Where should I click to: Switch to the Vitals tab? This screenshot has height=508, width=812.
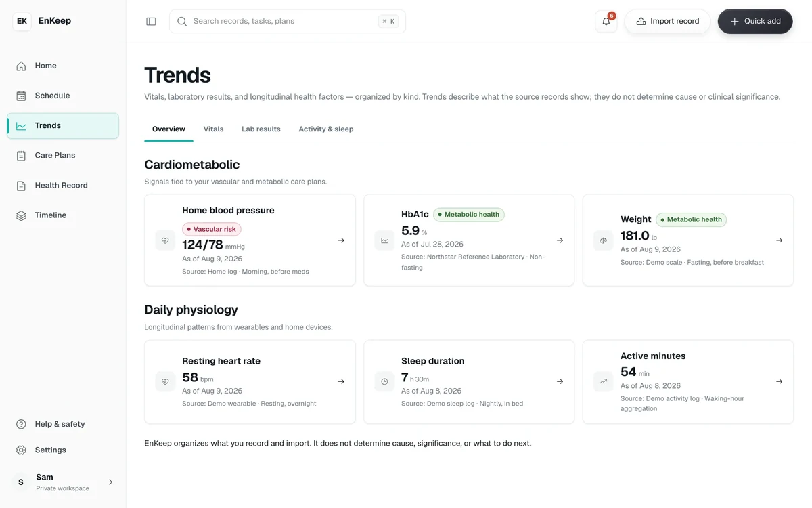coord(213,129)
